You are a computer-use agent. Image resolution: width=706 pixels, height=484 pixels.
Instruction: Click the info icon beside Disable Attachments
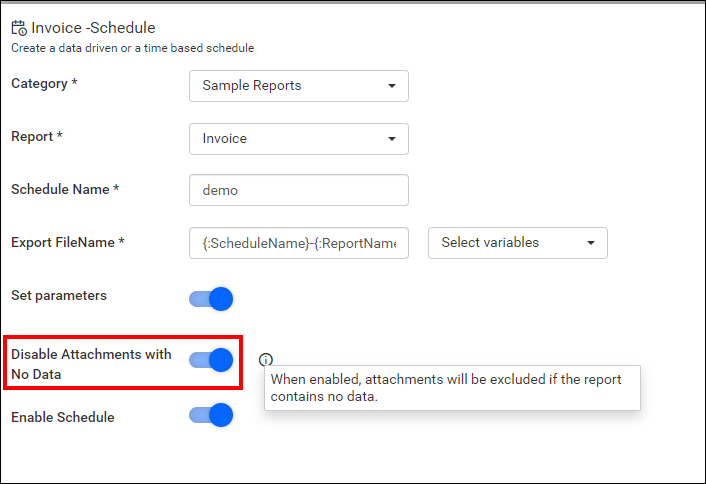pyautogui.click(x=266, y=359)
